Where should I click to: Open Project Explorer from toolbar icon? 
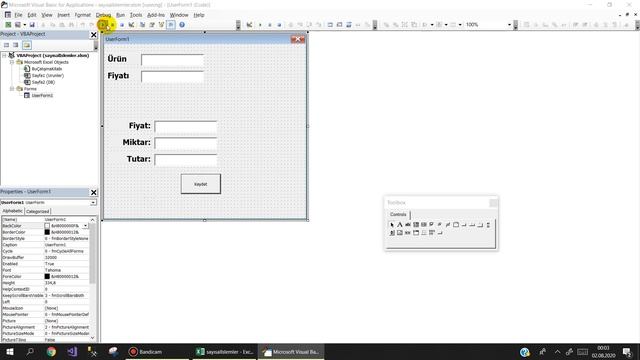[x=142, y=25]
